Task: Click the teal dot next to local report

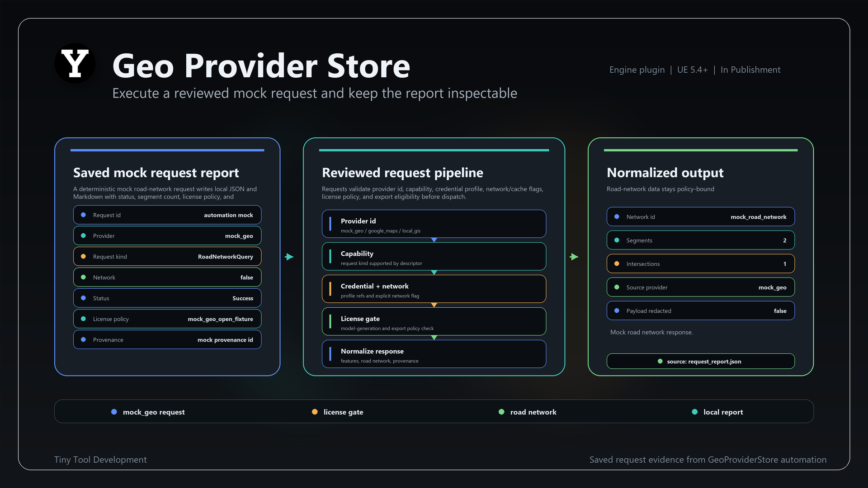Action: (695, 412)
